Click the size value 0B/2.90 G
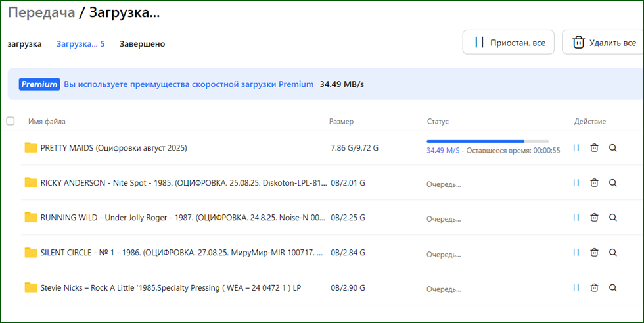The image size is (644, 323). [x=348, y=288]
